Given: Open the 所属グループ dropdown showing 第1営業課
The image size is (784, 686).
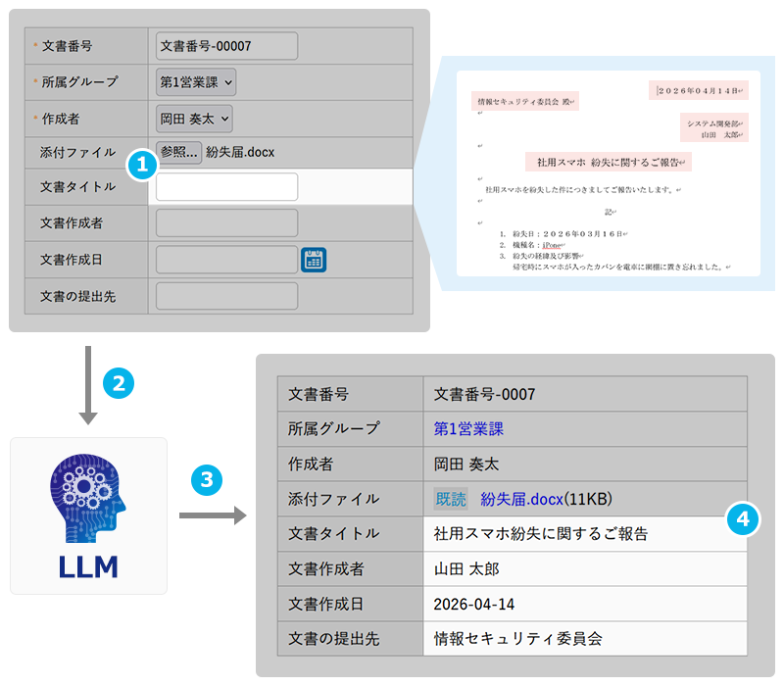Looking at the screenshot, I should point(195,82).
